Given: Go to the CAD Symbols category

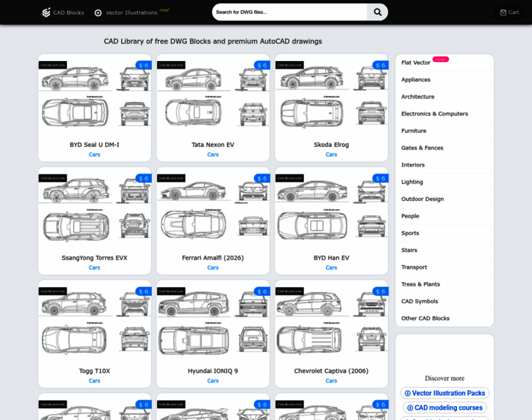Looking at the screenshot, I should (x=444, y=301).
